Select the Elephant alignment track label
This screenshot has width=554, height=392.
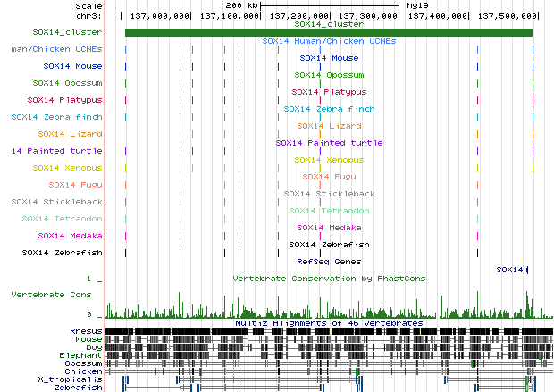coord(81,355)
